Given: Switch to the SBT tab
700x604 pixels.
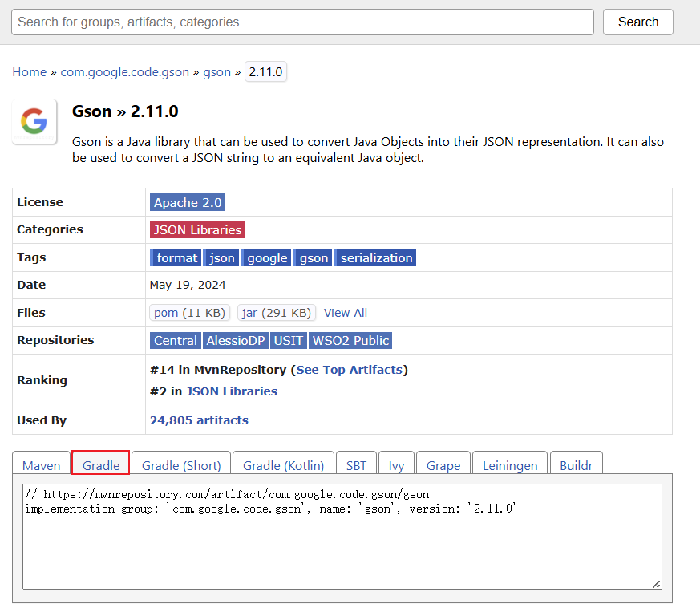Looking at the screenshot, I should [356, 464].
